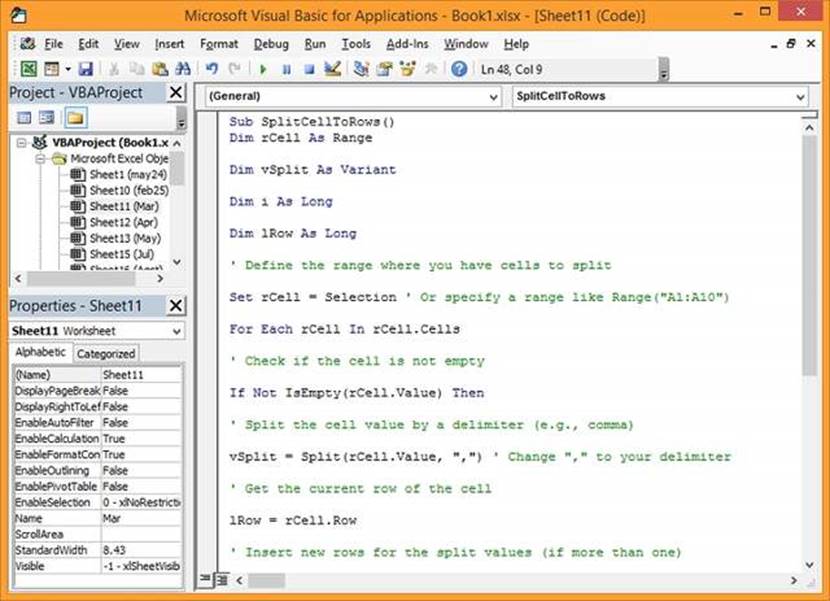Click the Paste clipboard icon
Image resolution: width=830 pixels, height=601 pixels.
coord(160,69)
